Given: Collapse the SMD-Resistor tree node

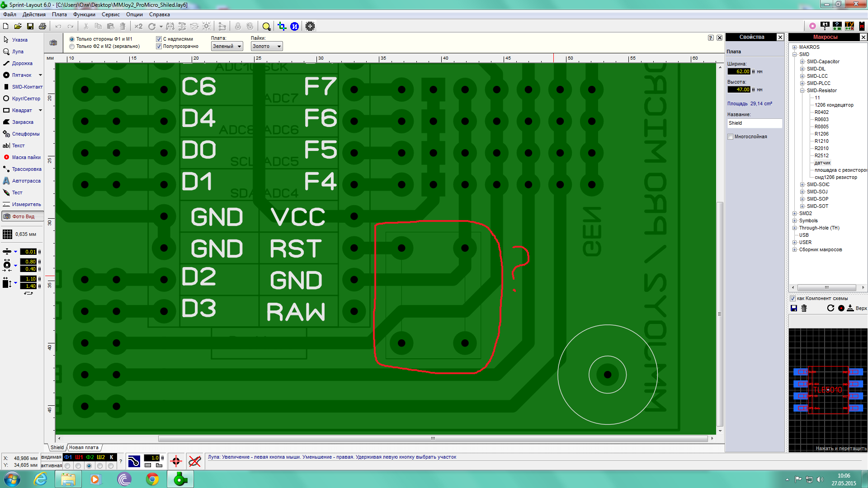Looking at the screenshot, I should tap(802, 90).
